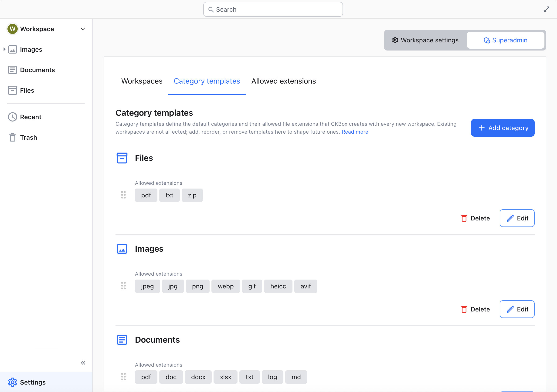Grab the Documents category drag handle
Image resolution: width=557 pixels, height=392 pixels.
tap(123, 376)
